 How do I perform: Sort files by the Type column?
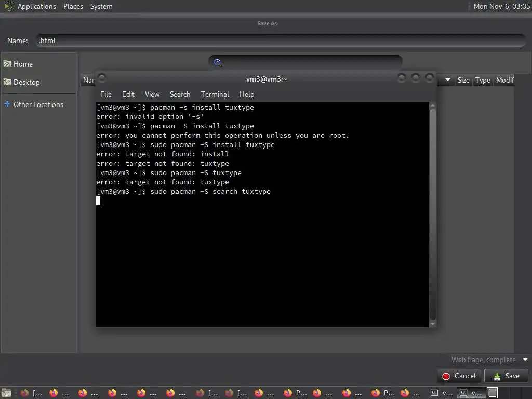point(483,80)
